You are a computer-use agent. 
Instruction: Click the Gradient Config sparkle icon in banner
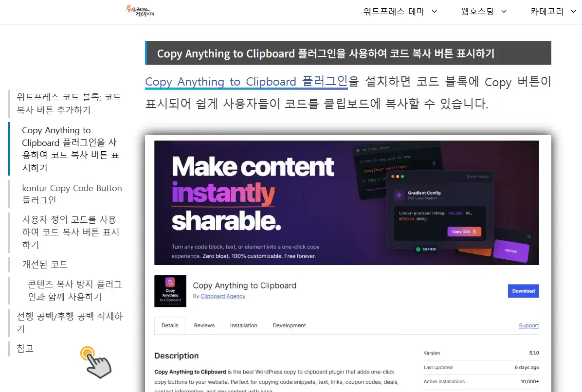pyautogui.click(x=399, y=195)
